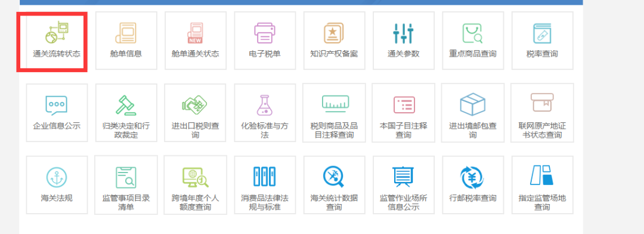Click the 指定监管场地查询 blue panels icon

point(541,176)
